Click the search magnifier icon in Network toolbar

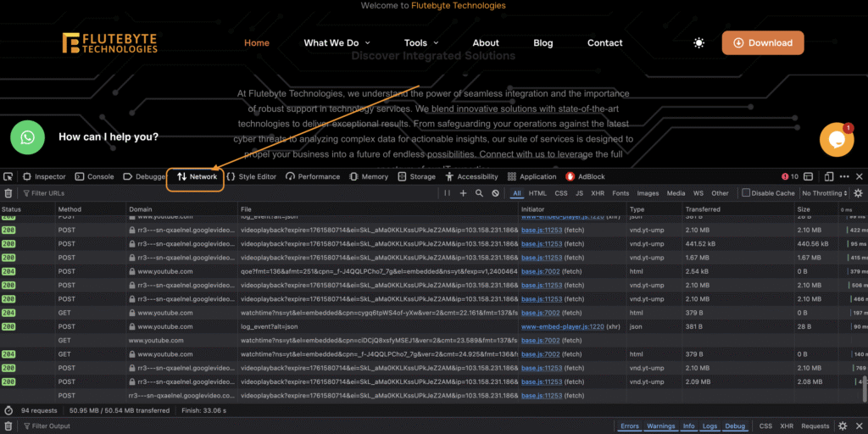[479, 193]
